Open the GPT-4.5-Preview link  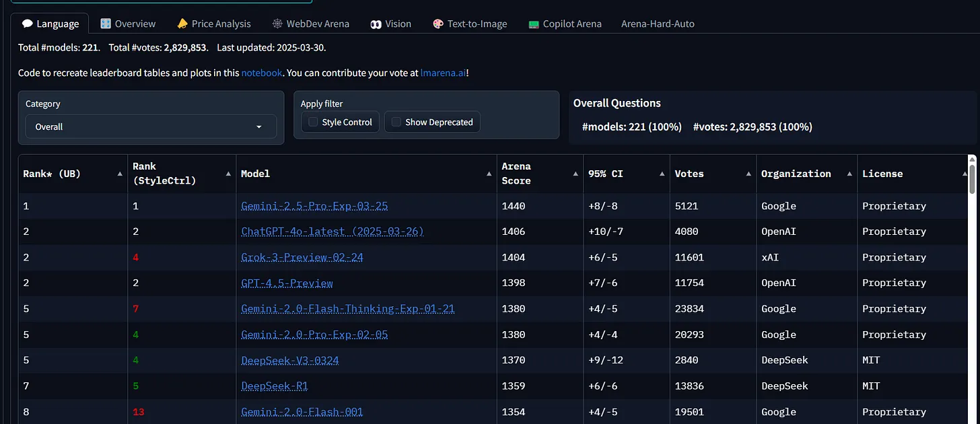(x=287, y=283)
